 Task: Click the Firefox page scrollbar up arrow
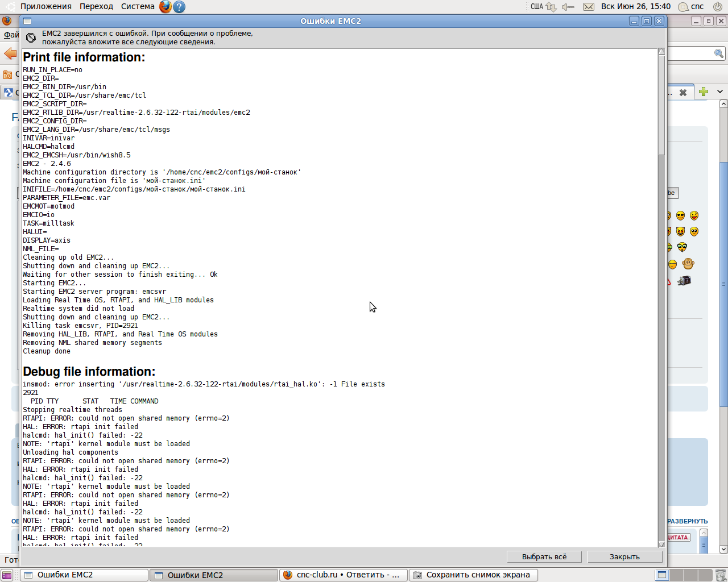723,104
